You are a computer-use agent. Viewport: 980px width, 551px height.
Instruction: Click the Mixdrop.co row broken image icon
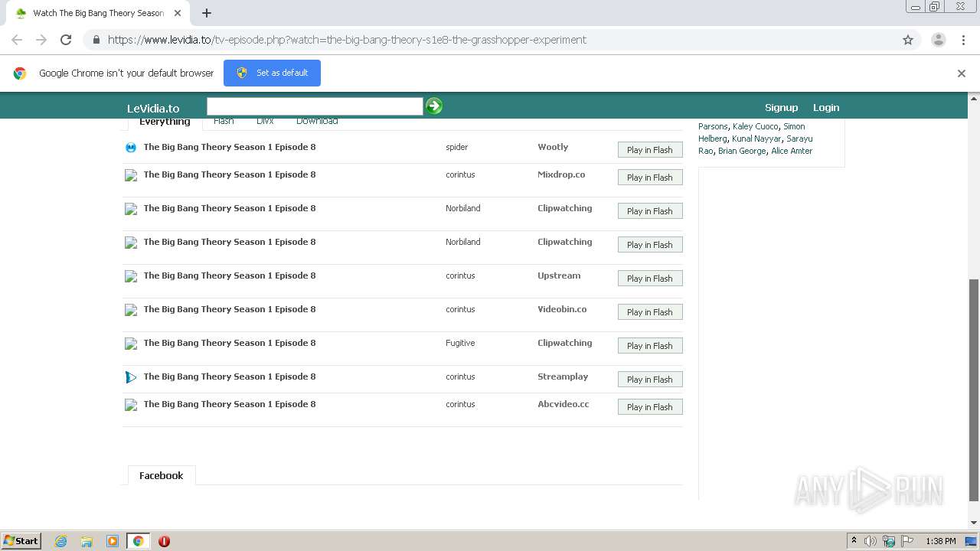click(131, 175)
